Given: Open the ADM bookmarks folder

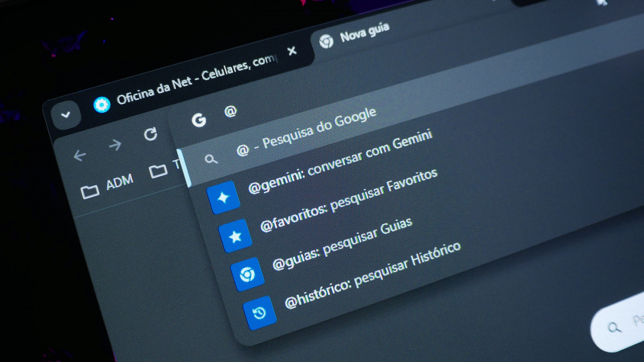Looking at the screenshot, I should coord(107,186).
